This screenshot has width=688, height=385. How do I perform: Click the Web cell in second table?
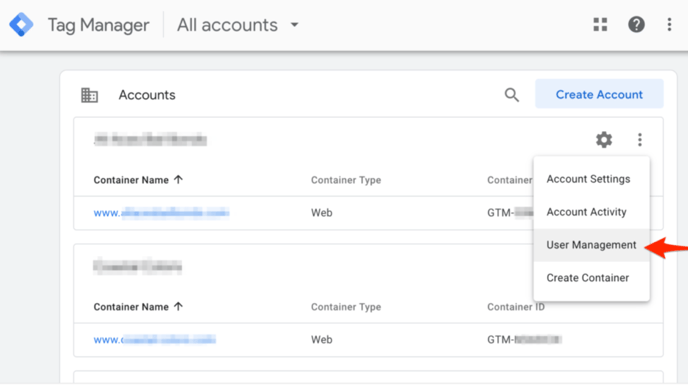pos(322,340)
